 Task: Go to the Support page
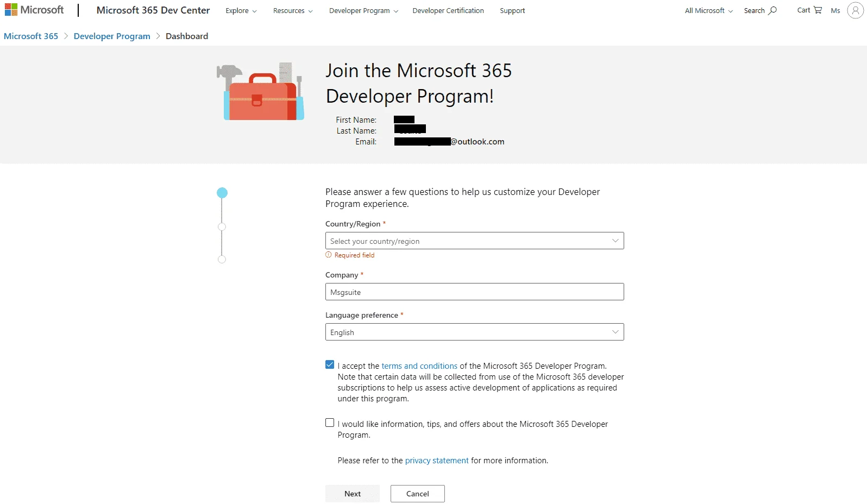(512, 10)
